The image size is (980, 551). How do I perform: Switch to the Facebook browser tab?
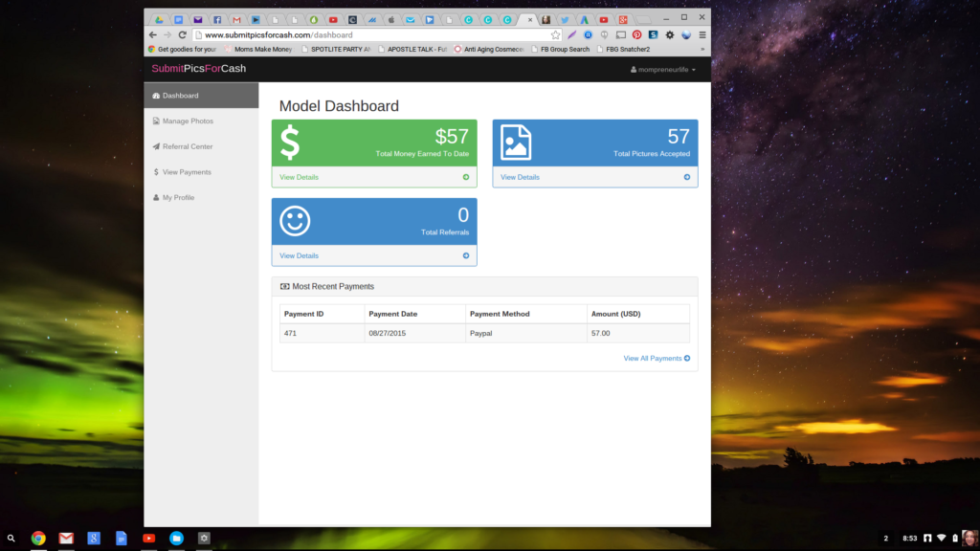(217, 20)
